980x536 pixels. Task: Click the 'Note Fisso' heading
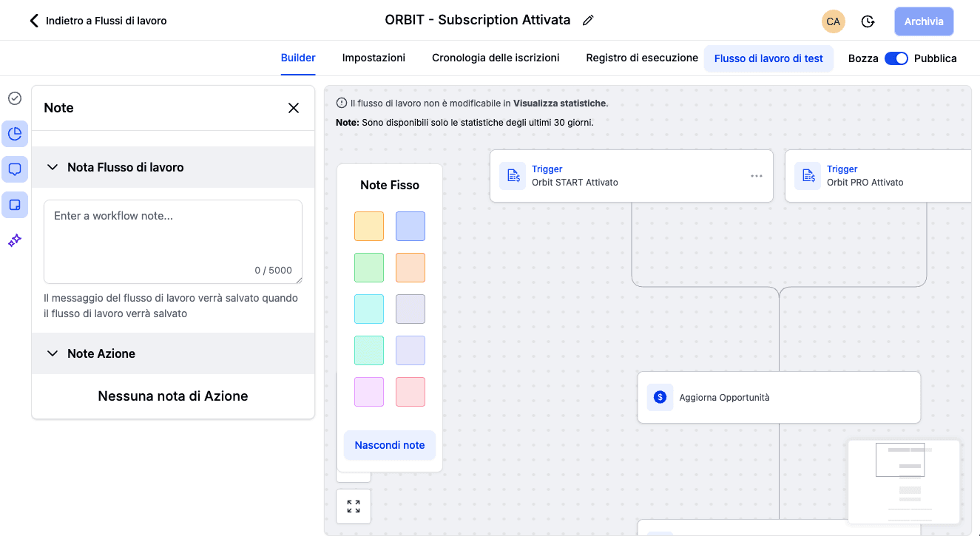390,185
